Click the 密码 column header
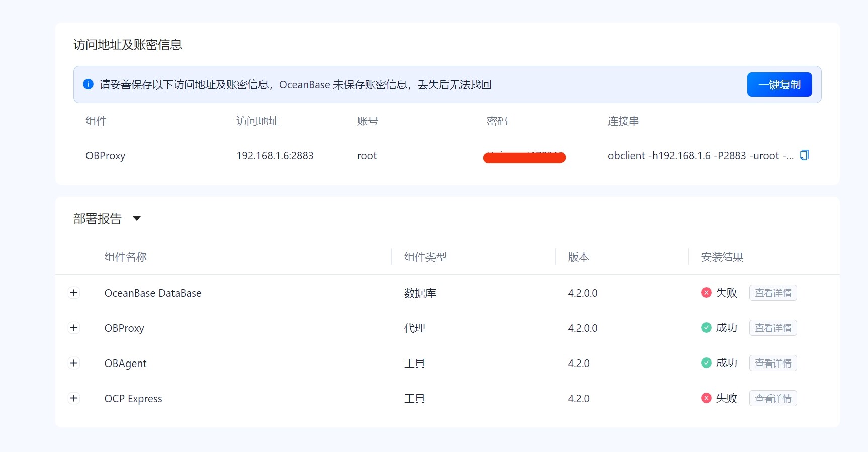The image size is (868, 452). [497, 121]
